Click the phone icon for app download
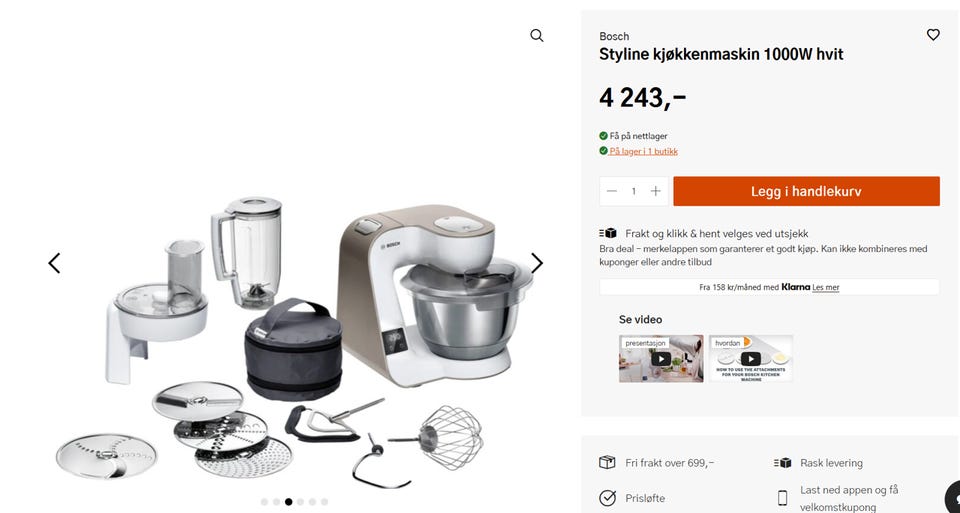 click(782, 498)
